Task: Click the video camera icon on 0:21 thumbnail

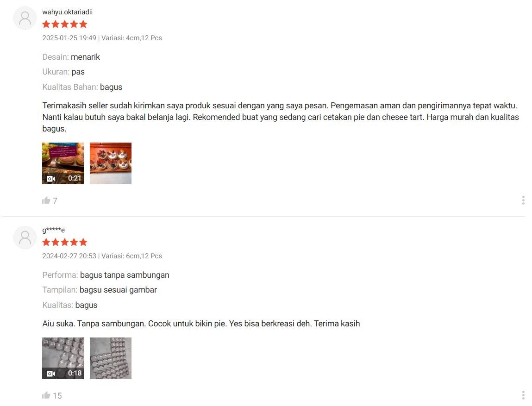Action: click(51, 178)
